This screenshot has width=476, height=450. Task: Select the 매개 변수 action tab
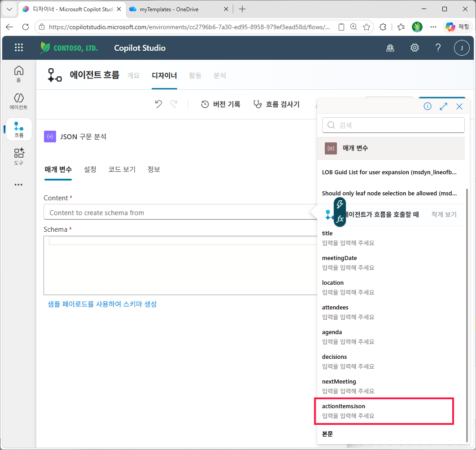[58, 169]
